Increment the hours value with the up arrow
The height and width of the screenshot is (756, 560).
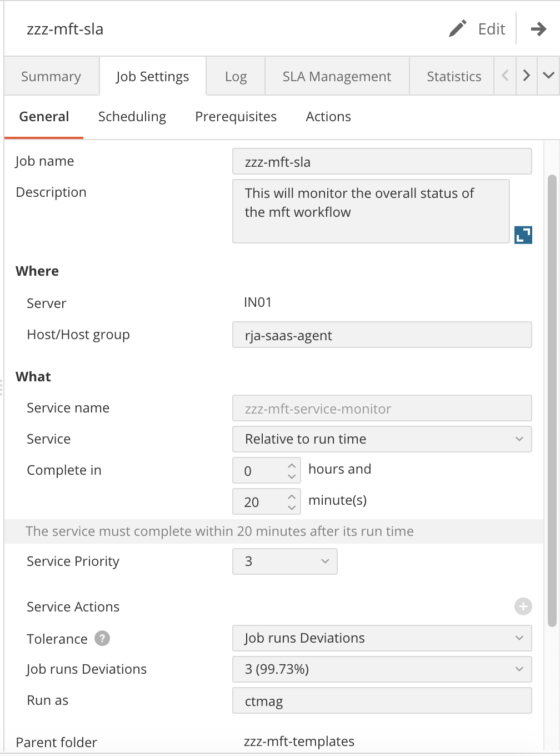[291, 465]
